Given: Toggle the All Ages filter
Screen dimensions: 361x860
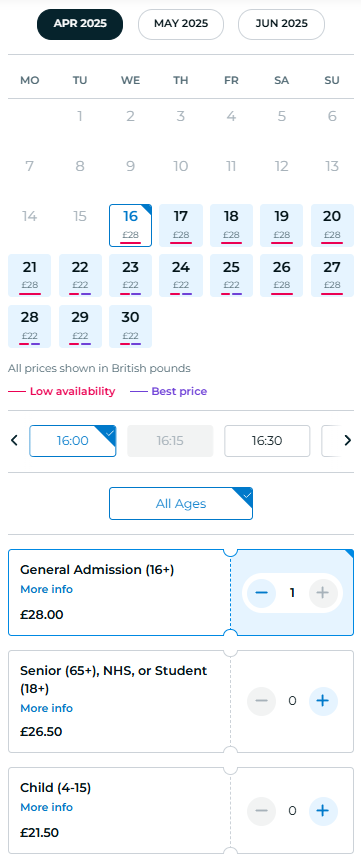Looking at the screenshot, I should (181, 503).
